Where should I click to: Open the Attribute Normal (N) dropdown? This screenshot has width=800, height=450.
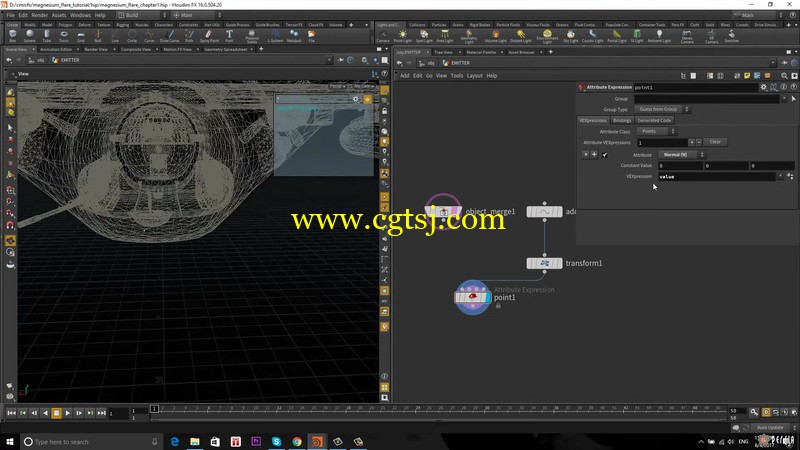coord(682,155)
